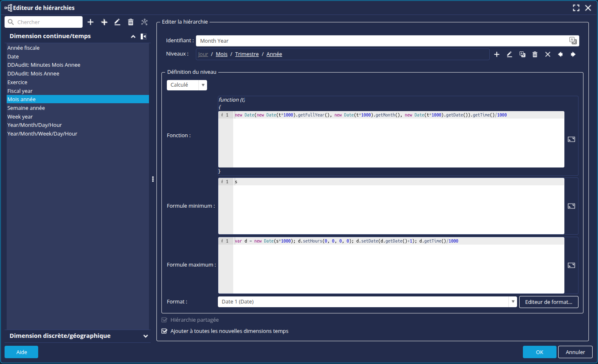598x364 pixels.
Task: Toggle 'Ajouter à toutes les nouvelles dimensions temps'
Action: pyautogui.click(x=164, y=331)
